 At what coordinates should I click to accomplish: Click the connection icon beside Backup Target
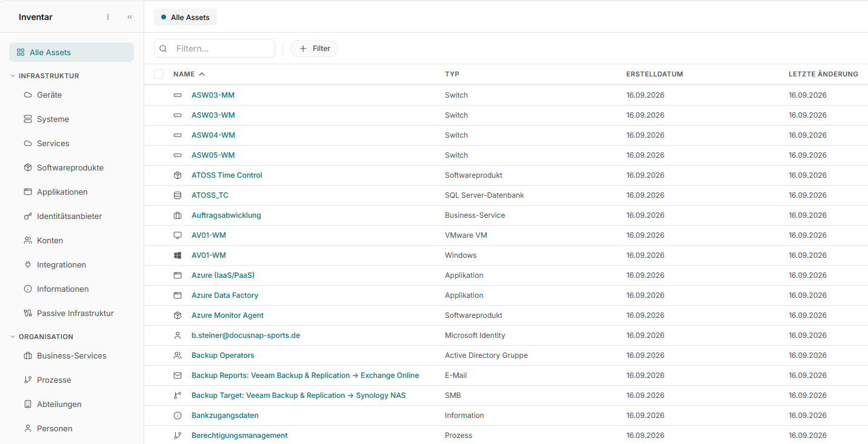coord(178,395)
